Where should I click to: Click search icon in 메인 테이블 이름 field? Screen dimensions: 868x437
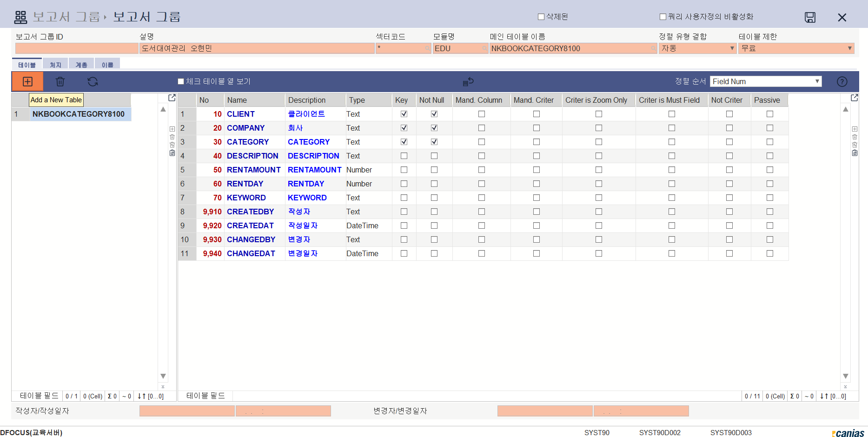tap(653, 48)
